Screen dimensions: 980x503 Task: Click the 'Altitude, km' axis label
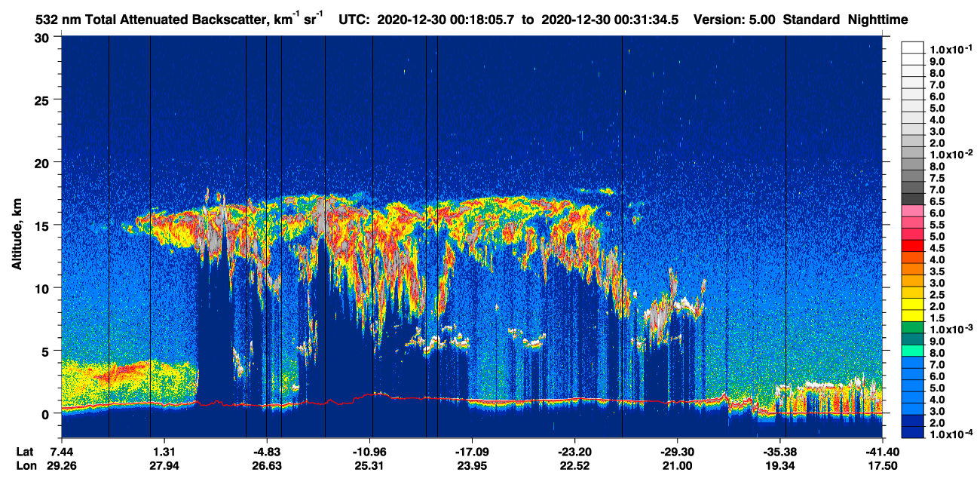coord(17,236)
